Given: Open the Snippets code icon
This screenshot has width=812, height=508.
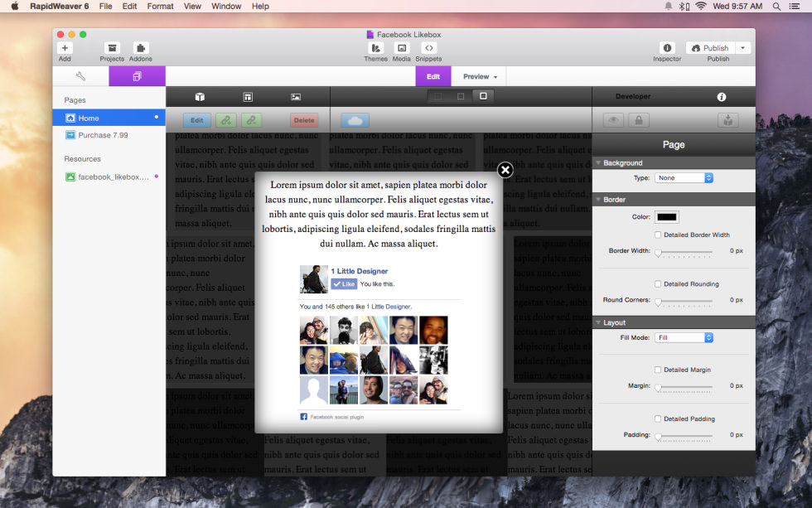Looking at the screenshot, I should click(x=429, y=48).
